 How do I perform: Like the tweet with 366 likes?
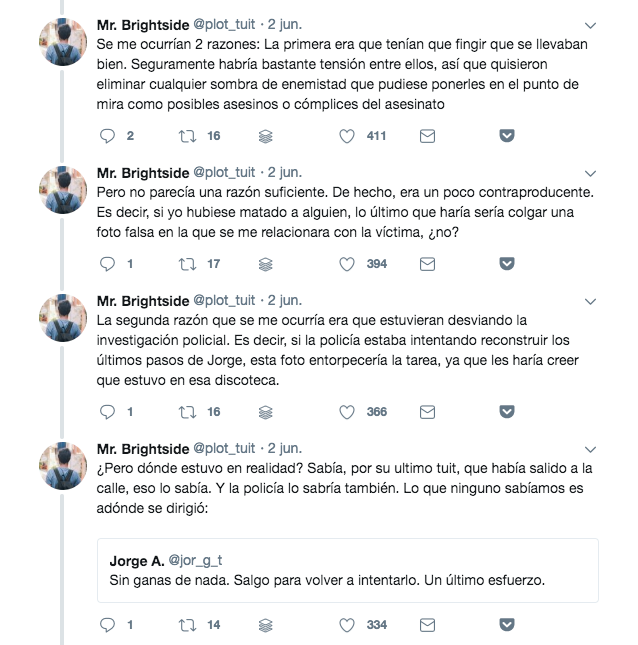point(347,412)
